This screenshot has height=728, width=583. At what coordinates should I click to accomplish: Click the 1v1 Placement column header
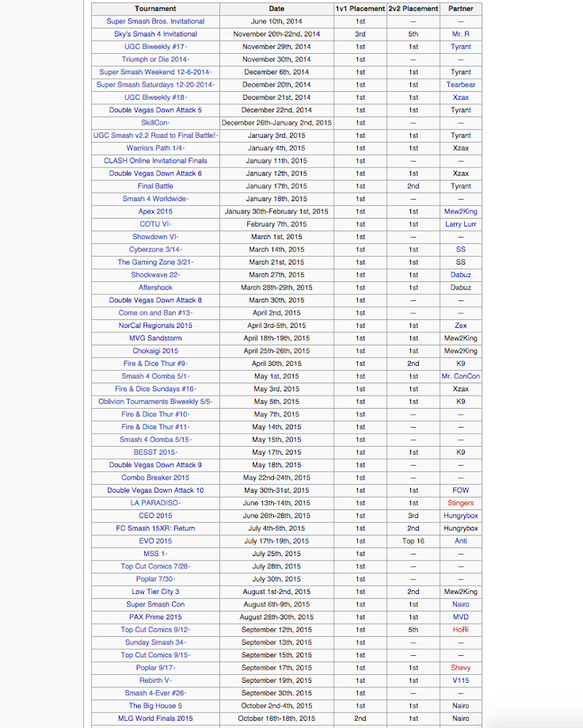360,9
